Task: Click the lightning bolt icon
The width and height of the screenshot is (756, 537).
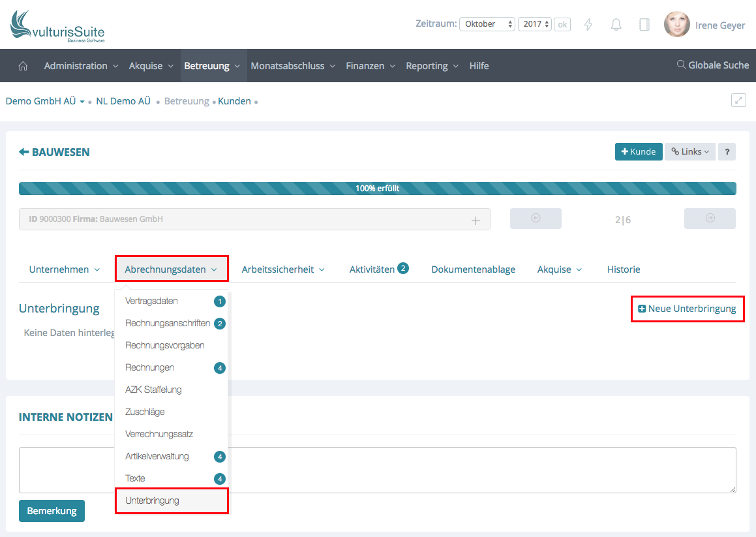Action: point(588,25)
